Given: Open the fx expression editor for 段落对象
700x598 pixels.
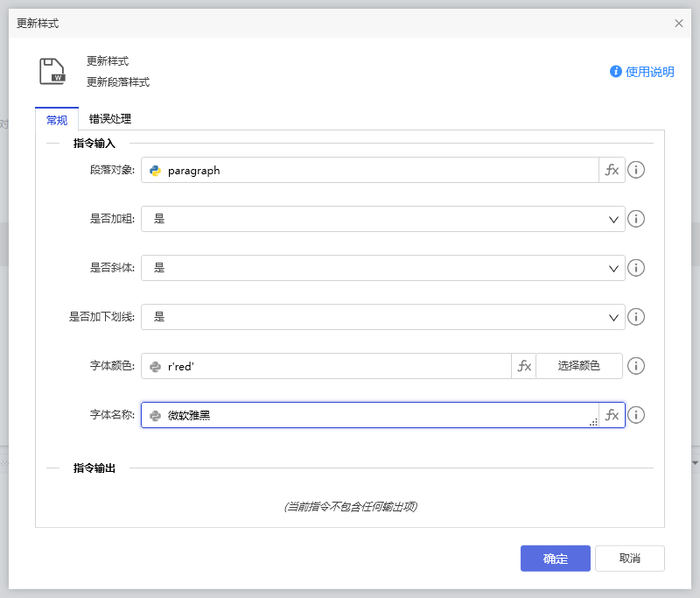Looking at the screenshot, I should (612, 170).
